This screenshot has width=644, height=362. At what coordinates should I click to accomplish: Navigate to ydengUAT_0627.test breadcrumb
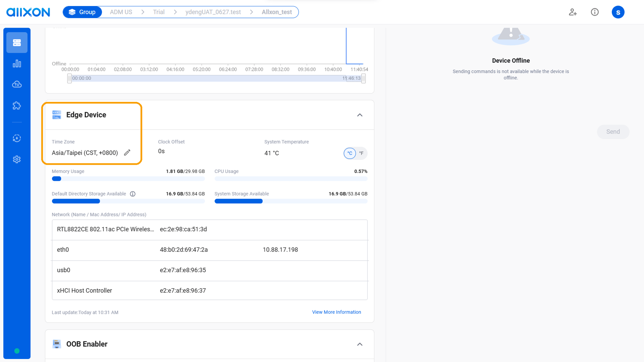213,12
